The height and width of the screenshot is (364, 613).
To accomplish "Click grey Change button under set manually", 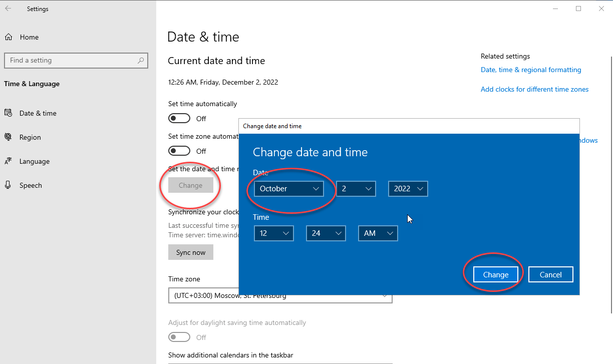I will pos(191,185).
